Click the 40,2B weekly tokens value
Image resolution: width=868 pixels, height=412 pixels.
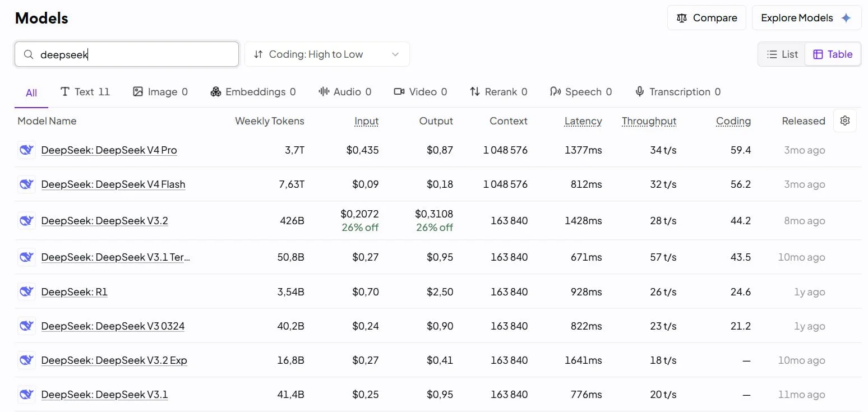click(291, 326)
